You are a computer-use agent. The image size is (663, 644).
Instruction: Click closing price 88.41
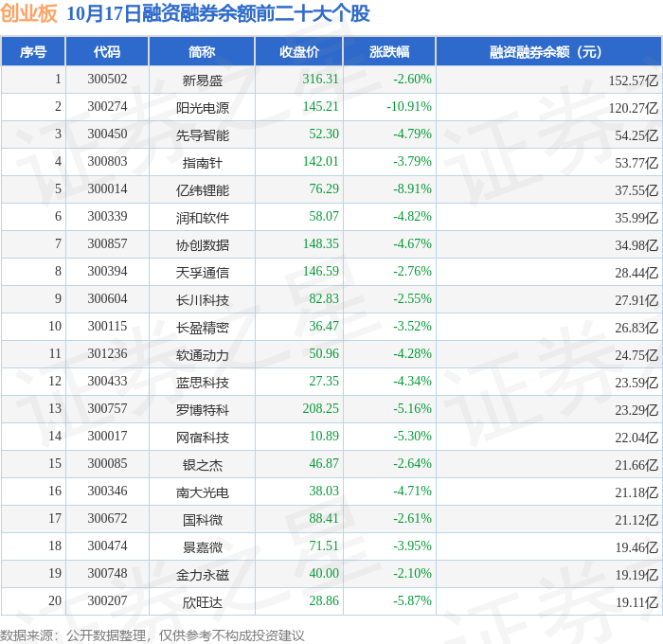[324, 518]
